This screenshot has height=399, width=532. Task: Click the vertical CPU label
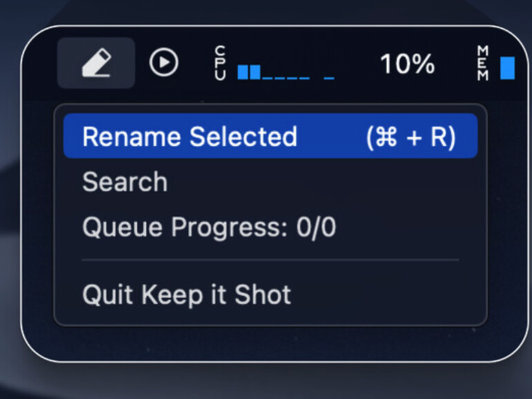click(x=220, y=64)
